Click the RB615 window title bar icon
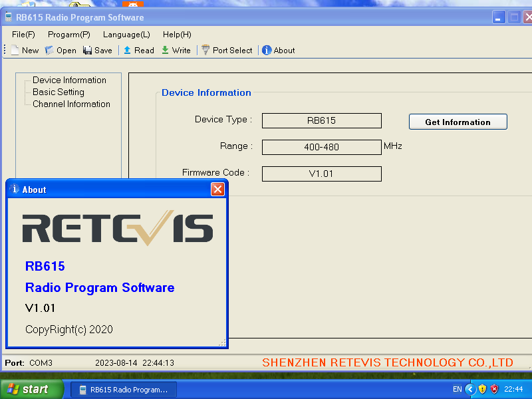Image resolution: width=532 pixels, height=399 pixels. pyautogui.click(x=9, y=17)
